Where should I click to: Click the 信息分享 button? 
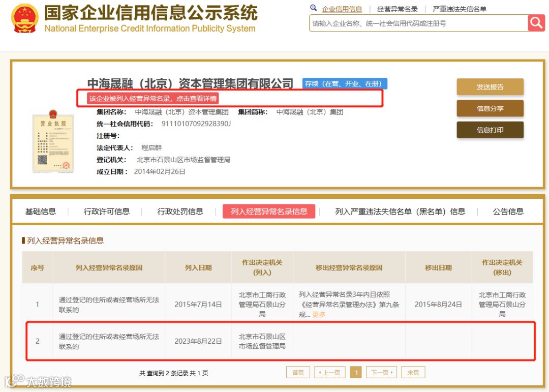point(490,108)
